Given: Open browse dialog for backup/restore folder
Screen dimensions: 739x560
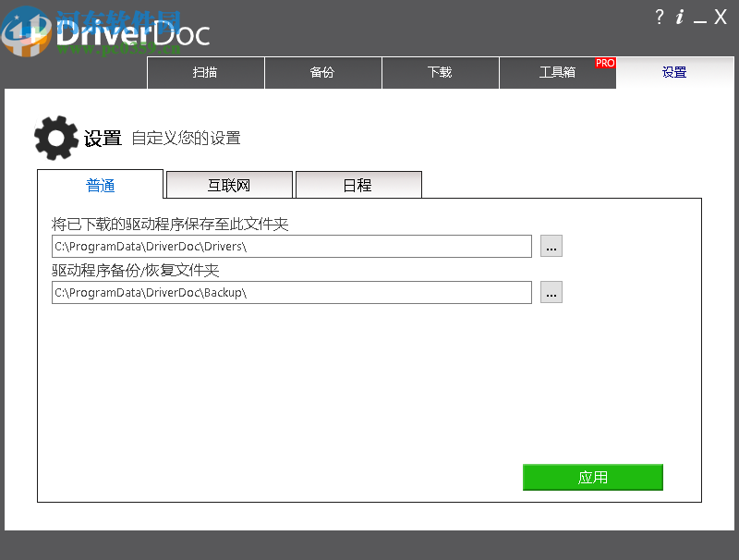Looking at the screenshot, I should tap(551, 292).
